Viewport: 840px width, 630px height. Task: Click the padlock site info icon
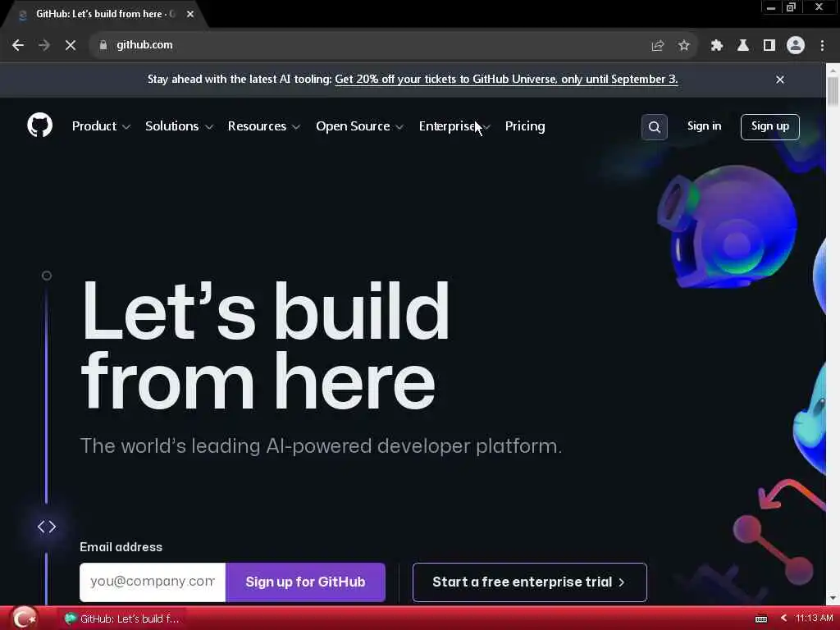103,45
